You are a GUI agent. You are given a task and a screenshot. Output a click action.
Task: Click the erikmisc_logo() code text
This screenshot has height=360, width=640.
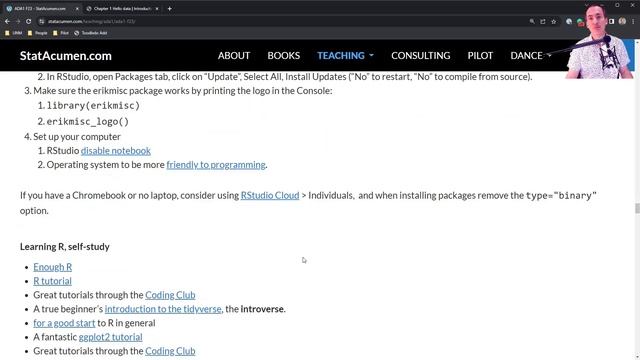pyautogui.click(x=88, y=122)
